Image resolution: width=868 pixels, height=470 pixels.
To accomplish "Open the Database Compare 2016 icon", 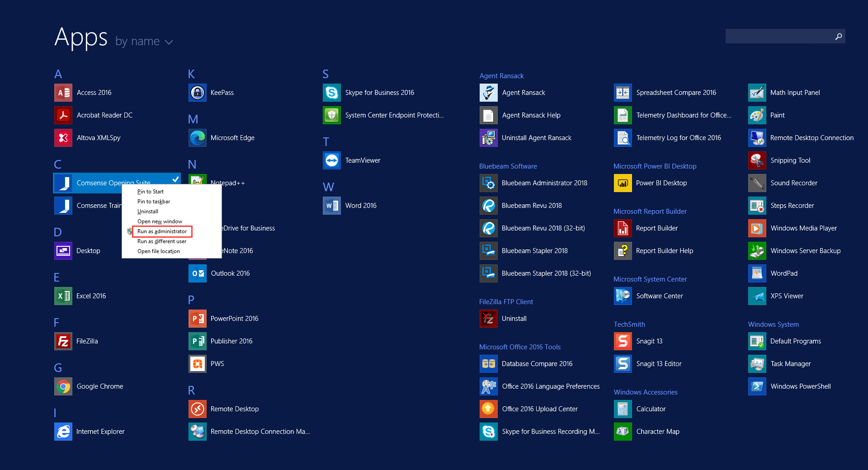I will [x=489, y=364].
